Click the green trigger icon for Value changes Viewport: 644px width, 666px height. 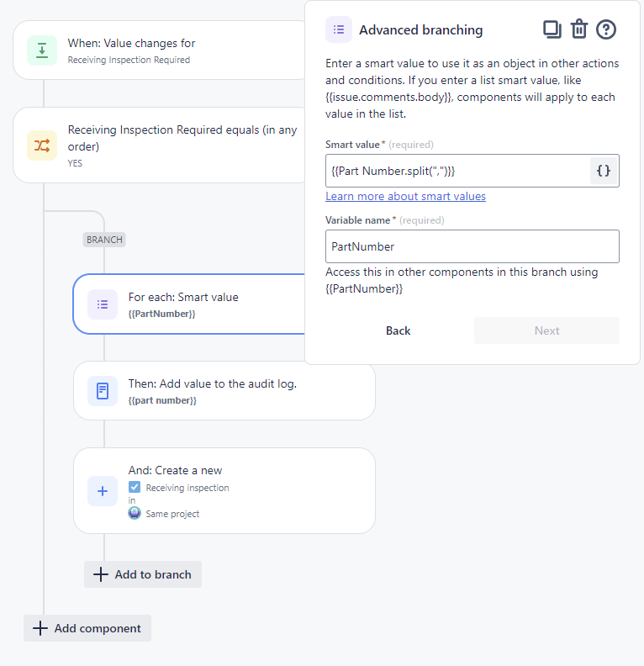(42, 50)
